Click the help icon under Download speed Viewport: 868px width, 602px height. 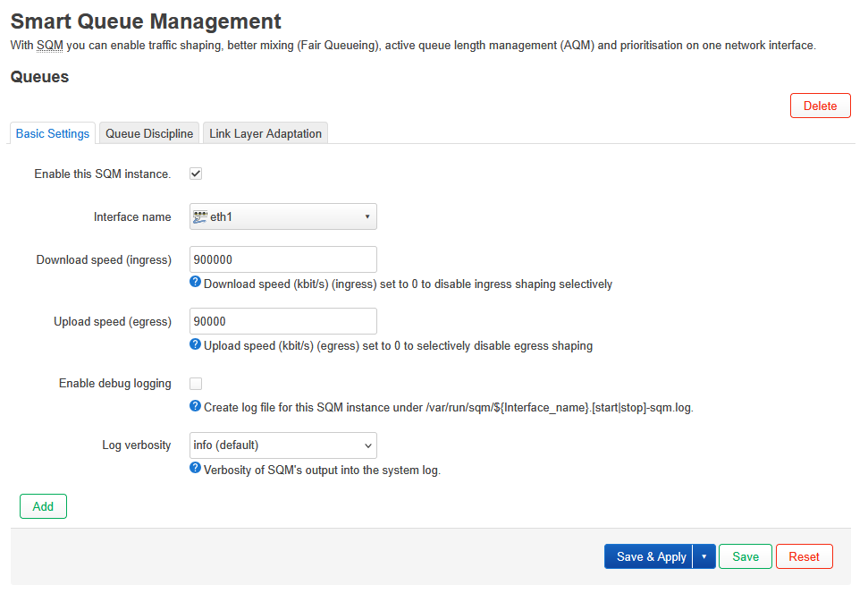(x=195, y=283)
